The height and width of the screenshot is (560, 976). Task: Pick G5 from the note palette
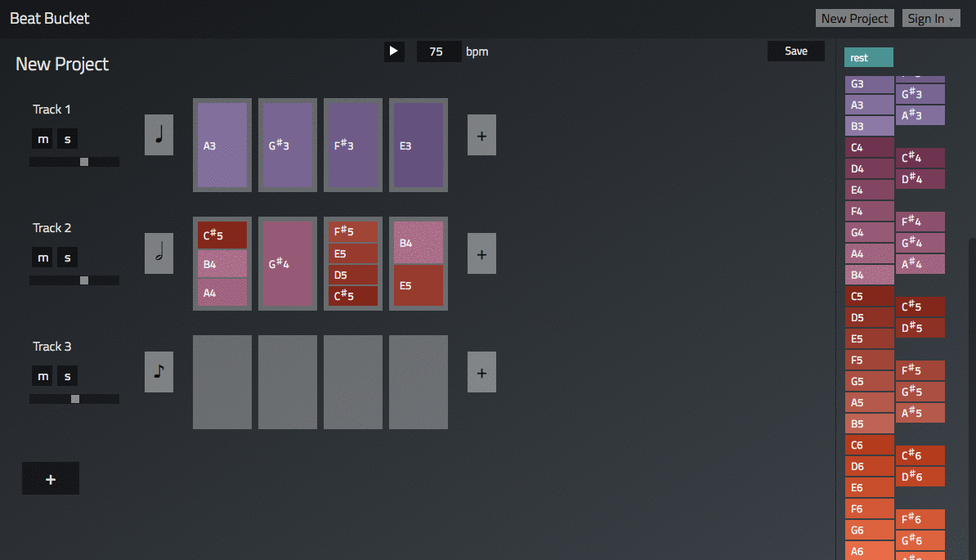click(870, 381)
